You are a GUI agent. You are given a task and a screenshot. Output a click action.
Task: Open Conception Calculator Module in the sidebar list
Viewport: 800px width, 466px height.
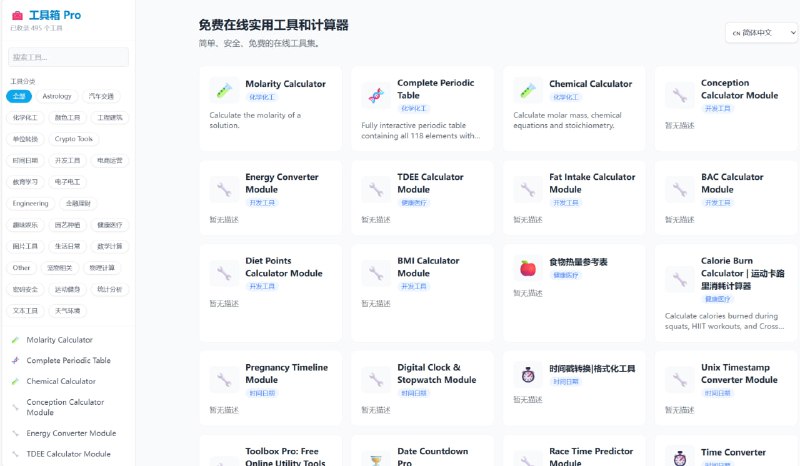click(68, 407)
